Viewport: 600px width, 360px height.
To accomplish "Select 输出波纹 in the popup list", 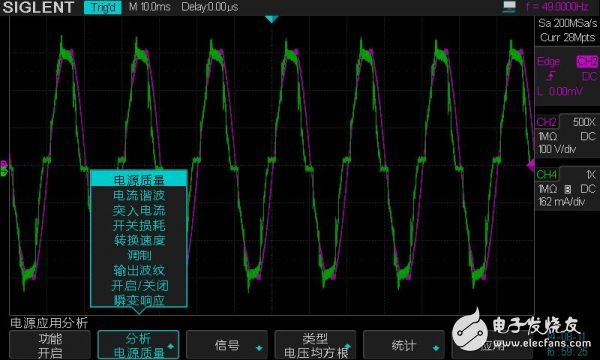I will (x=139, y=270).
